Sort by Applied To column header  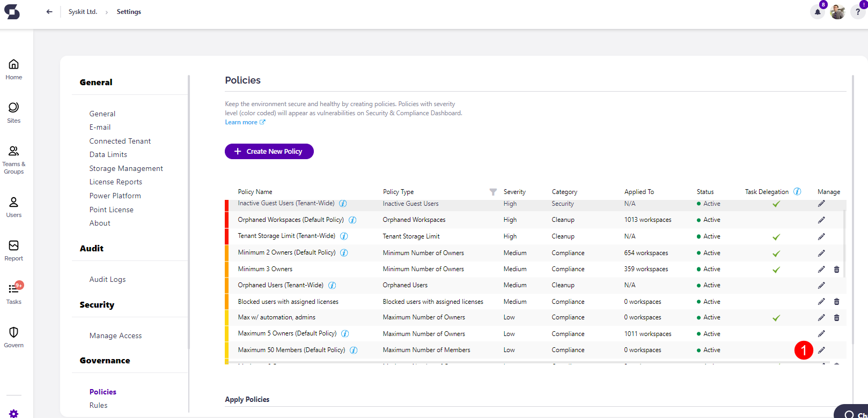(x=639, y=192)
